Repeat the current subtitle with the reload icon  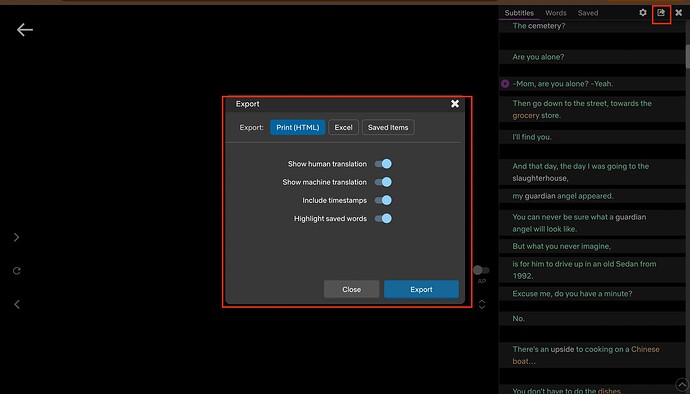17,271
